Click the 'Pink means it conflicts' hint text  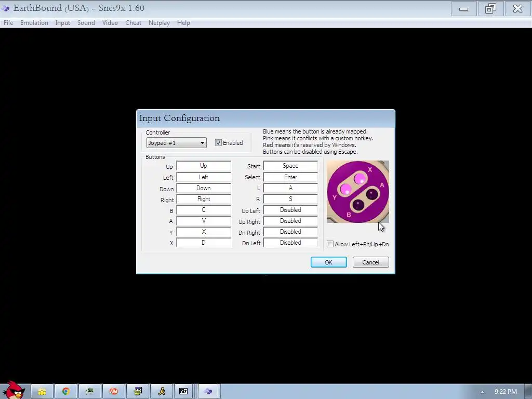(318, 138)
